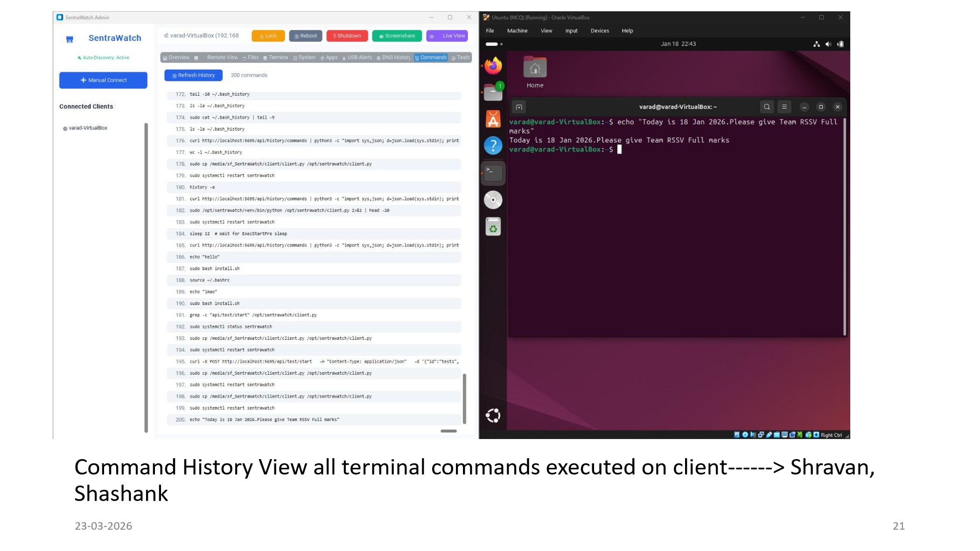980x551 pixels.
Task: Open the Devices menu in VirtualBox
Action: 600,30
